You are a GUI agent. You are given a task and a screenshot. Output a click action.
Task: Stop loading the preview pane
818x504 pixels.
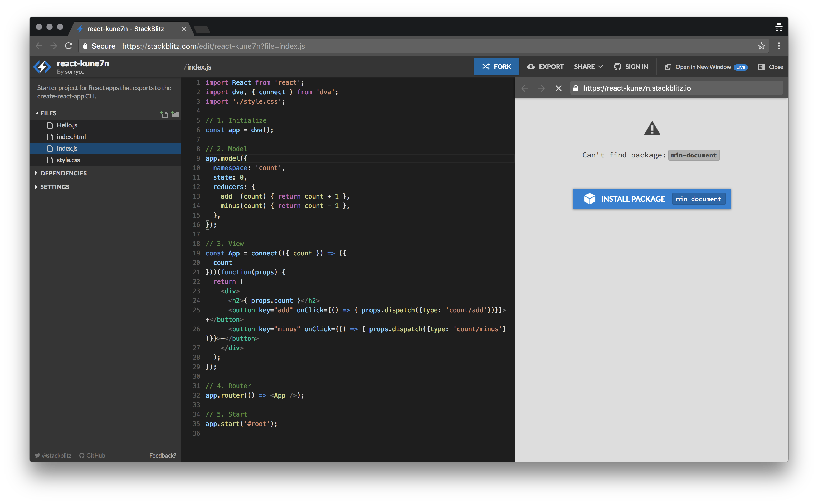click(558, 88)
